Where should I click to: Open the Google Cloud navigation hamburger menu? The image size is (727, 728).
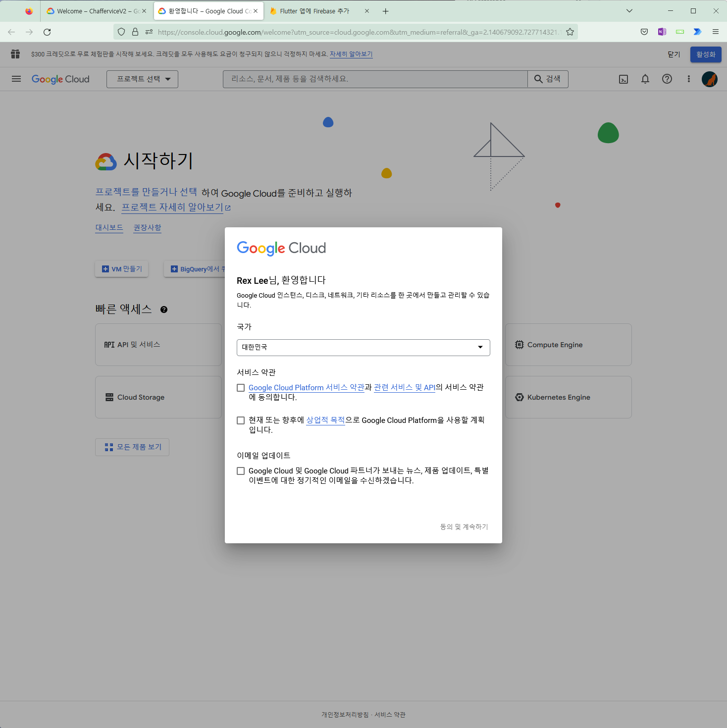pos(16,79)
